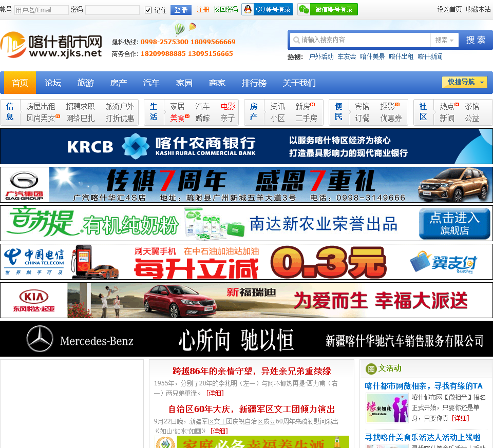Click the 密码 password input field

[112, 10]
